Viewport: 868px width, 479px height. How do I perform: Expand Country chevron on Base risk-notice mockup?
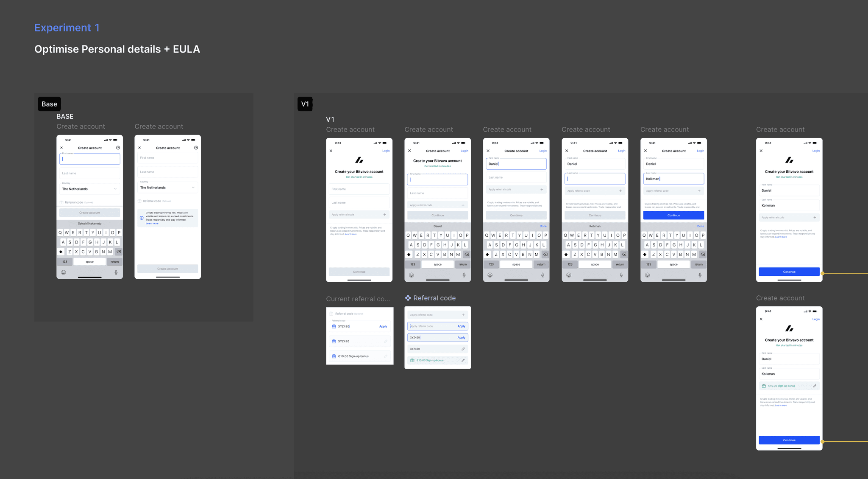pos(193,187)
